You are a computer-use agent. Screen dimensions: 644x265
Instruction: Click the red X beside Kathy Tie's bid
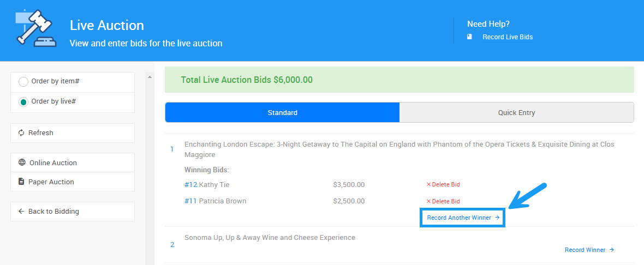428,185
